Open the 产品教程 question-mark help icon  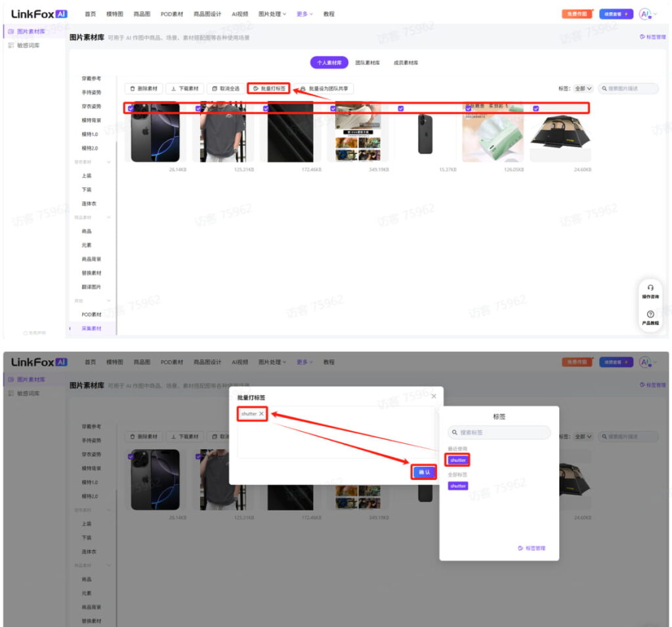pos(650,314)
